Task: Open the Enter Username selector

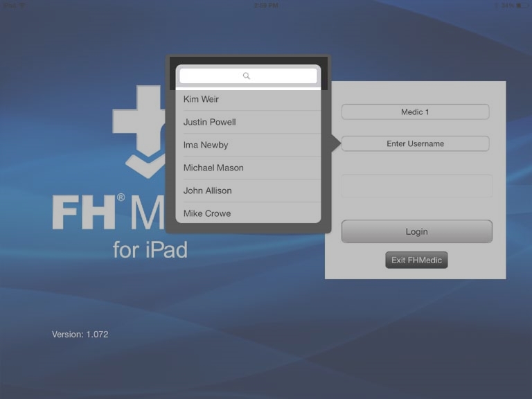Action: tap(416, 143)
